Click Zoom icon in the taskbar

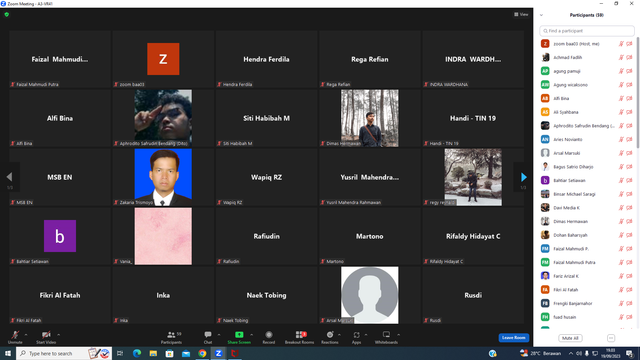(218, 353)
